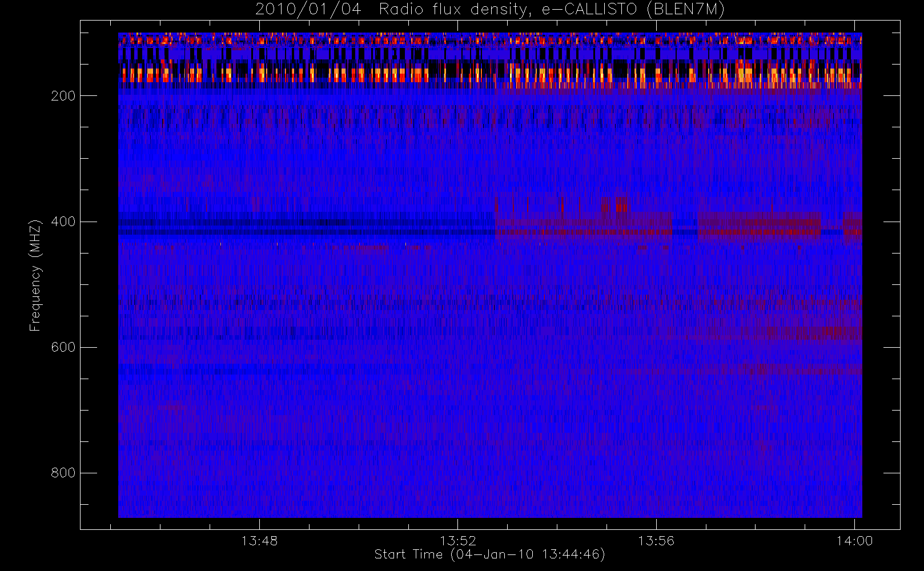
Task: Click the 400 frequency tick label
Action: [63, 222]
